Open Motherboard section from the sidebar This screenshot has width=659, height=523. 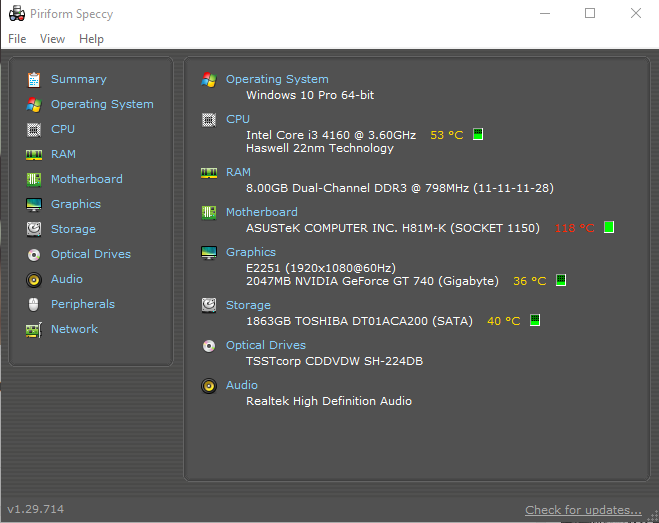tap(87, 179)
